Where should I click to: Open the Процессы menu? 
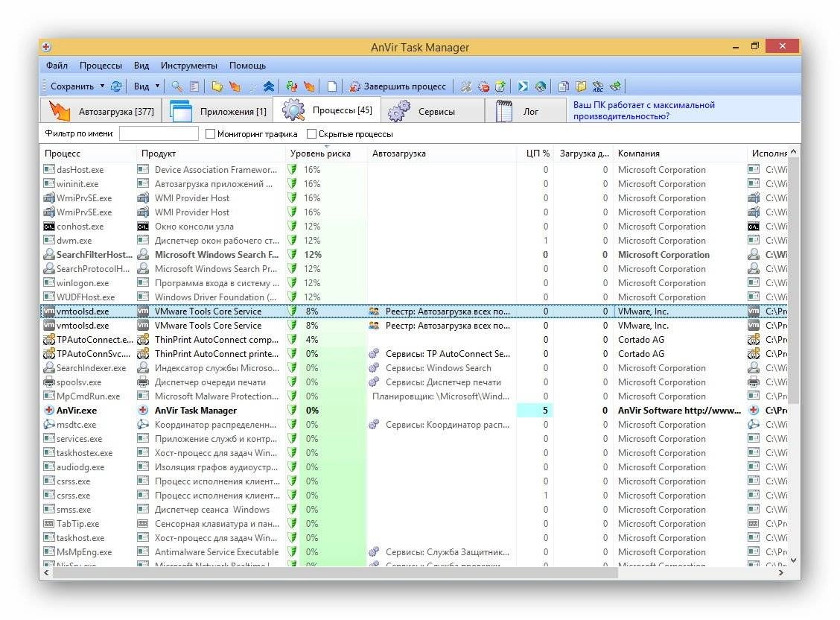click(x=101, y=66)
